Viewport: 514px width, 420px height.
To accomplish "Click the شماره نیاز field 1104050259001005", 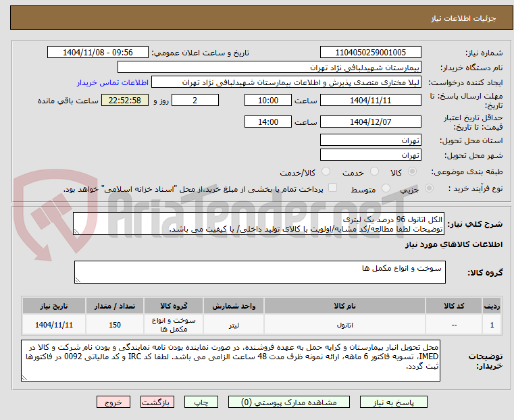I will click(x=370, y=53).
